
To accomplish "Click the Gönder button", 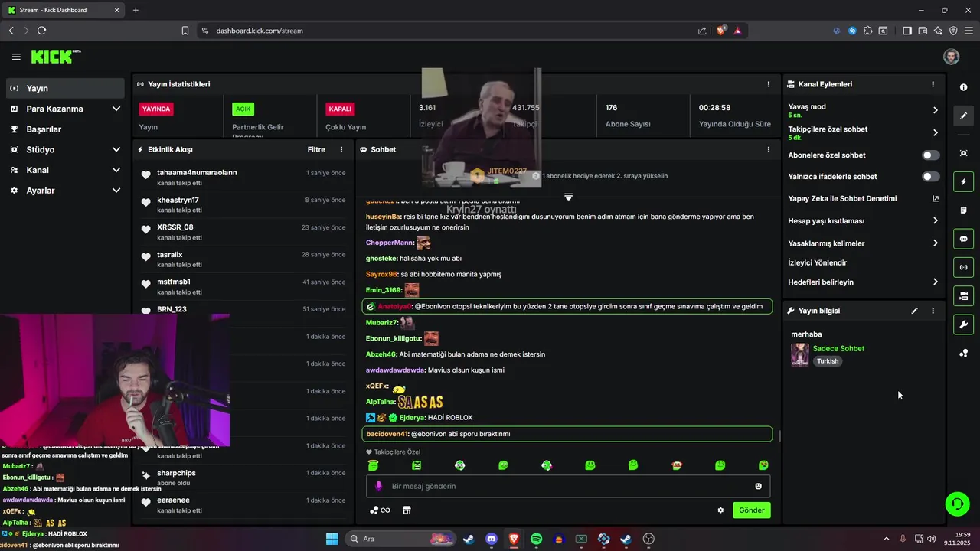I will pyautogui.click(x=751, y=510).
